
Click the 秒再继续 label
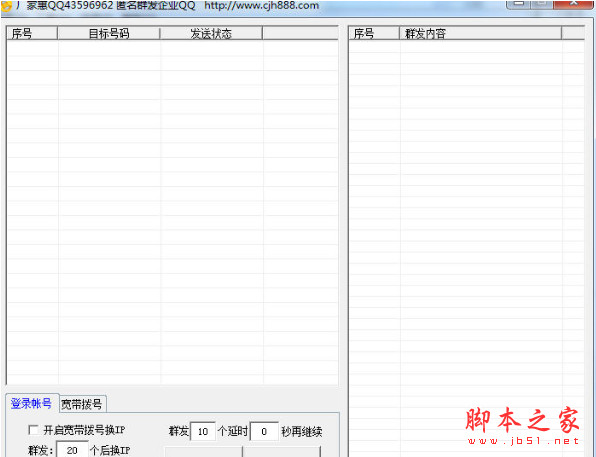(302, 432)
